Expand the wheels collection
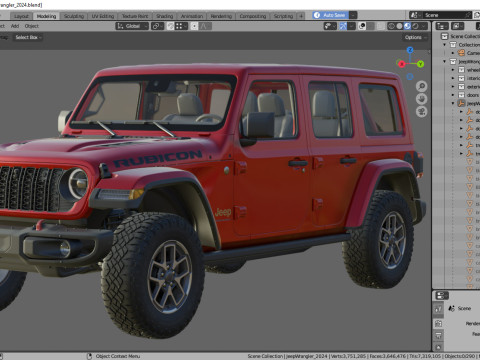 click(453, 70)
